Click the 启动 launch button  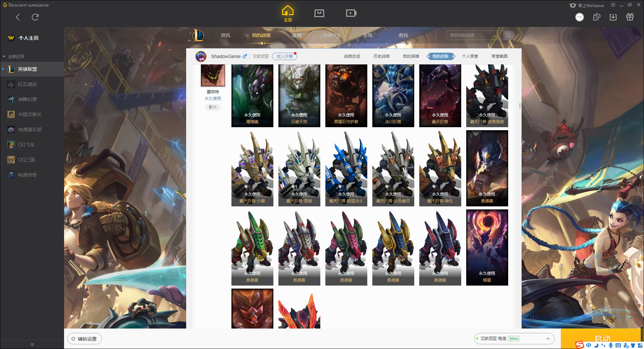(x=602, y=339)
